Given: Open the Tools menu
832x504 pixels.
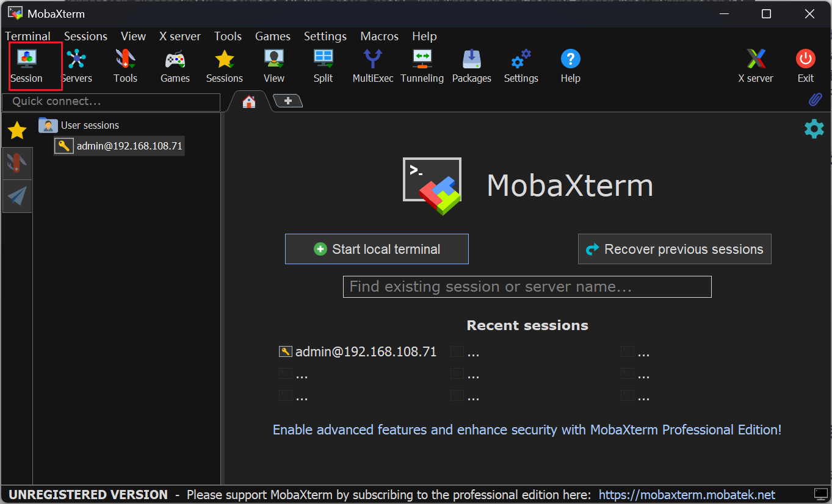Looking at the screenshot, I should (x=228, y=36).
